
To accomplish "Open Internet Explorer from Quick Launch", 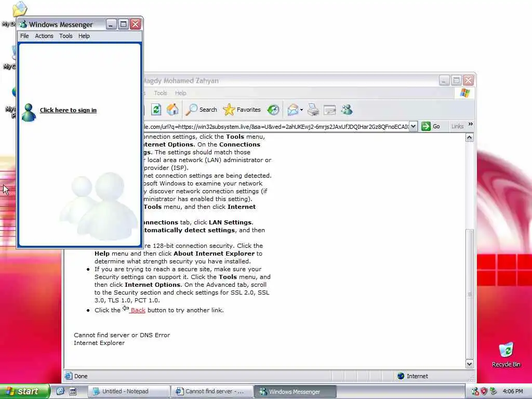I will (60, 391).
